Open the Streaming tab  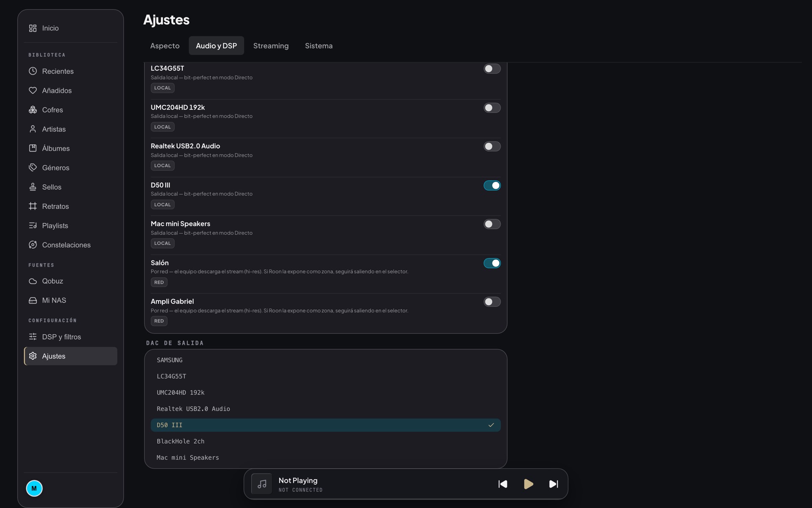(x=271, y=46)
